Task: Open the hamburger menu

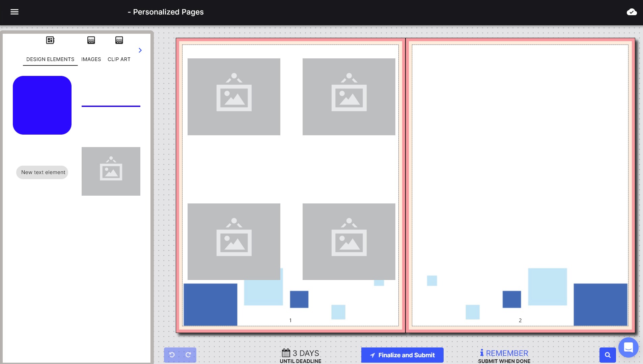Action: pyautogui.click(x=15, y=12)
